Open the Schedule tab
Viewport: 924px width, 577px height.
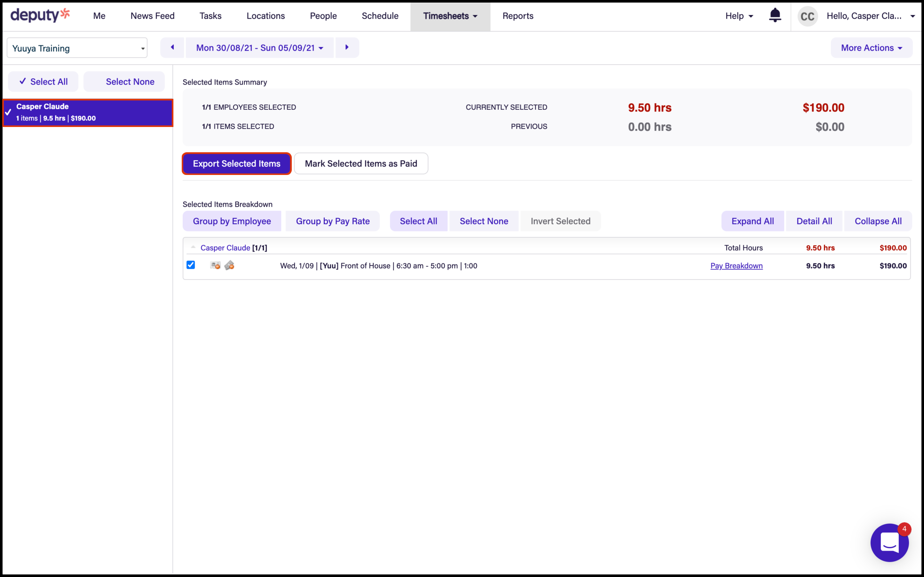[380, 16]
